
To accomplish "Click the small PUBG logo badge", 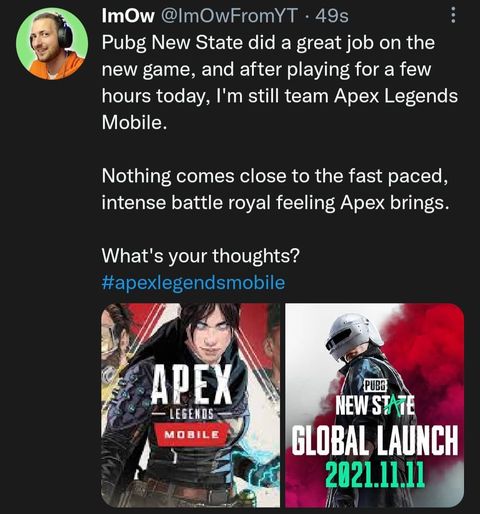I will click(x=375, y=386).
